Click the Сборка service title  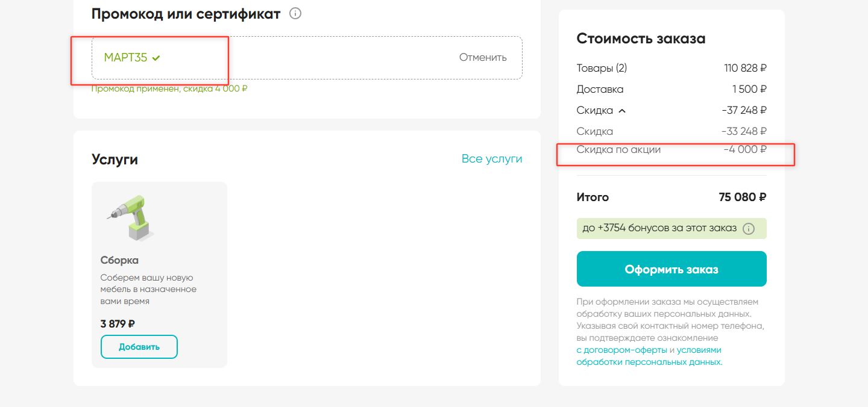click(119, 260)
